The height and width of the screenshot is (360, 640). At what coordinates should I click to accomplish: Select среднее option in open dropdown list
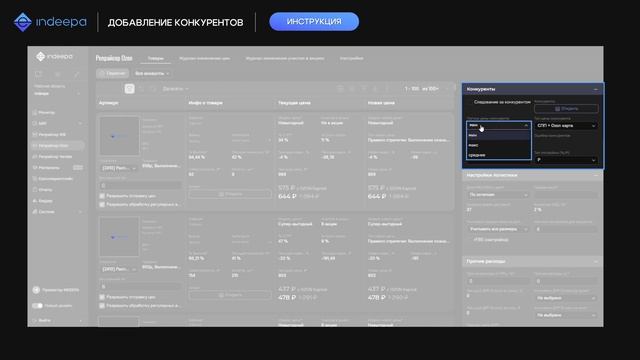click(498, 155)
